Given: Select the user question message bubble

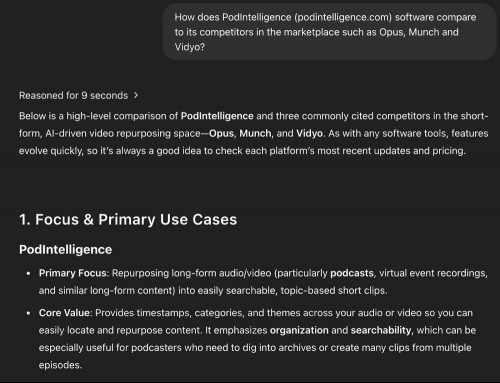Looking at the screenshot, I should (329, 32).
